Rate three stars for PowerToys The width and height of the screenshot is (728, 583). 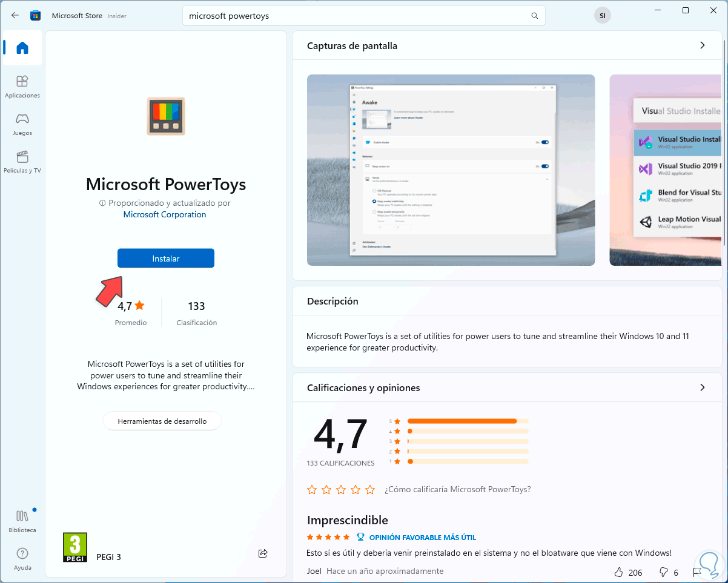coord(341,489)
